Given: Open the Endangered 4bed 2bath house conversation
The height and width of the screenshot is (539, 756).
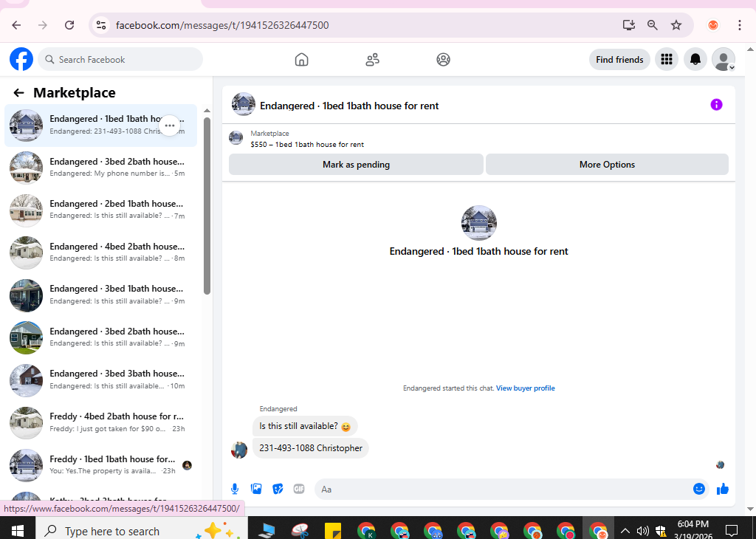Looking at the screenshot, I should click(100, 252).
